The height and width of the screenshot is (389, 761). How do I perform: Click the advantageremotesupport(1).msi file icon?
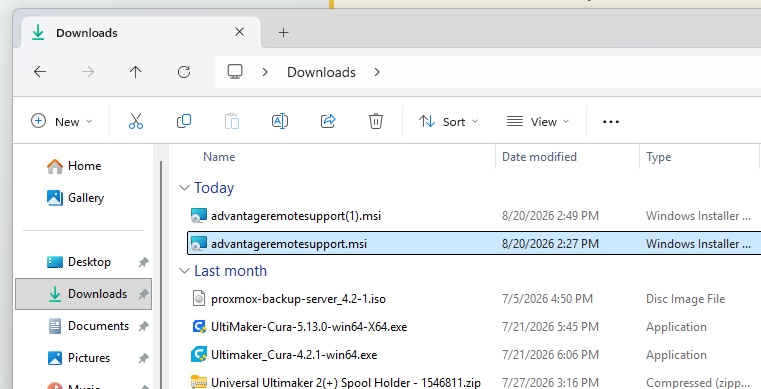coord(199,215)
